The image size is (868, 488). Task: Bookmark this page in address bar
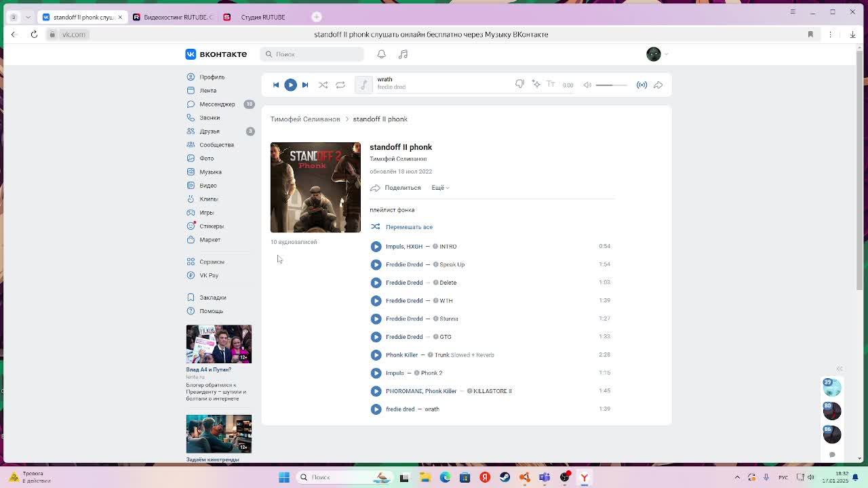(810, 35)
